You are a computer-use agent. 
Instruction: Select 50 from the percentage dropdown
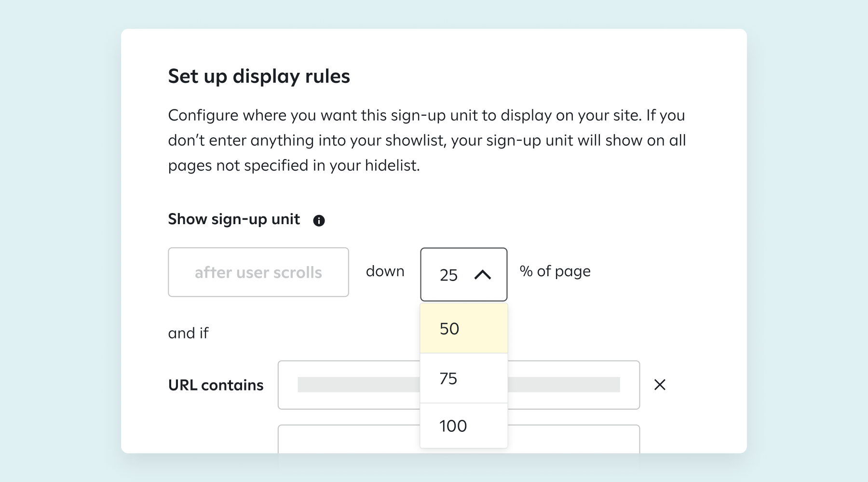(x=463, y=328)
